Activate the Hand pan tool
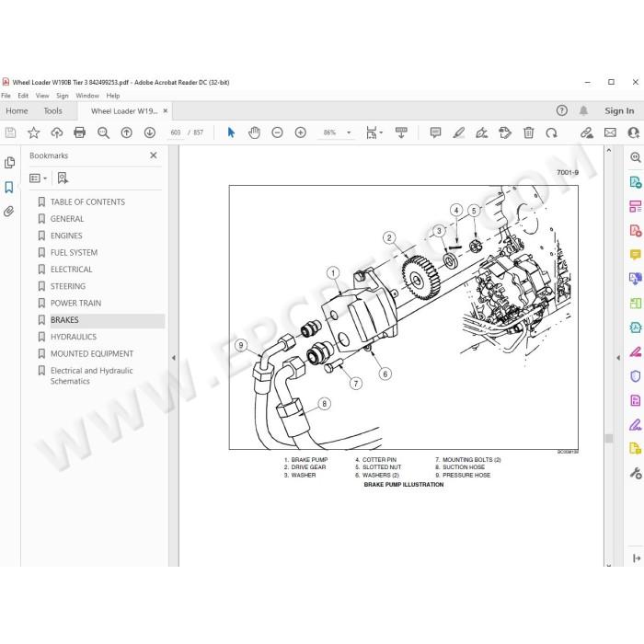 click(254, 132)
